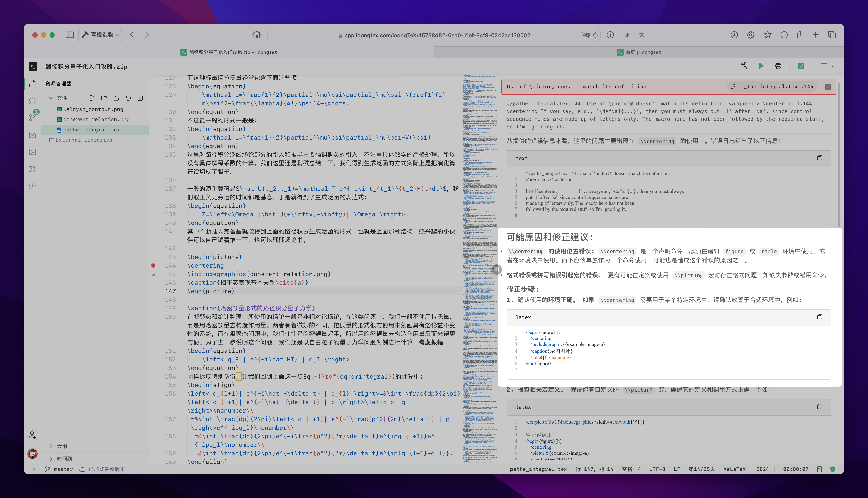This screenshot has height=498, width=868.
Task: Click the new file icon in explorer
Action: [x=92, y=98]
